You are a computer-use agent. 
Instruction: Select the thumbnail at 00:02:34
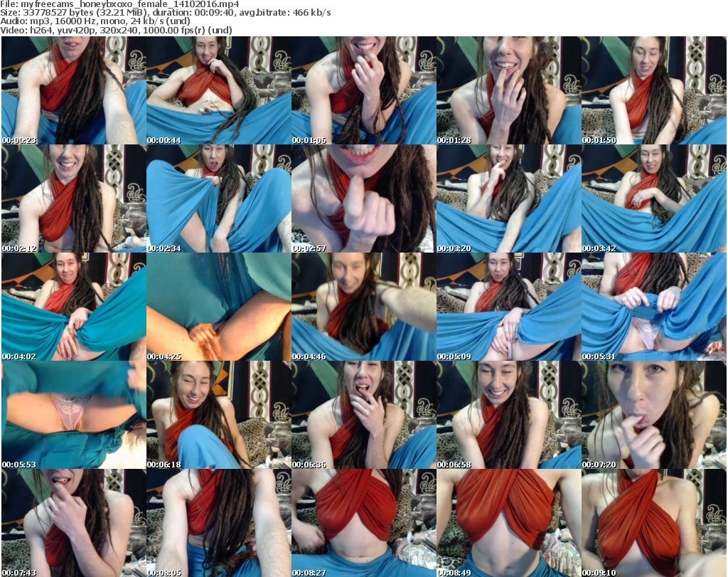[x=218, y=198]
